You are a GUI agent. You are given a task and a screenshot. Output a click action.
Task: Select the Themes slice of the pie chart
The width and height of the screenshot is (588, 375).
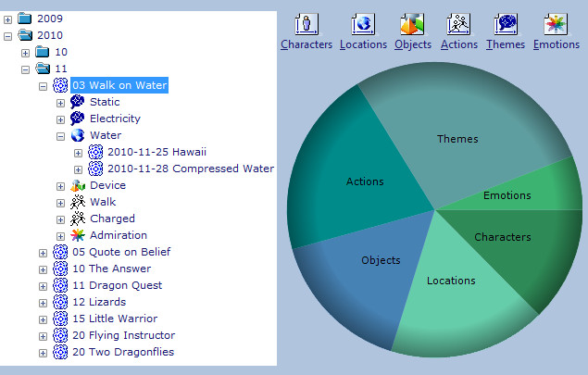tap(457, 139)
